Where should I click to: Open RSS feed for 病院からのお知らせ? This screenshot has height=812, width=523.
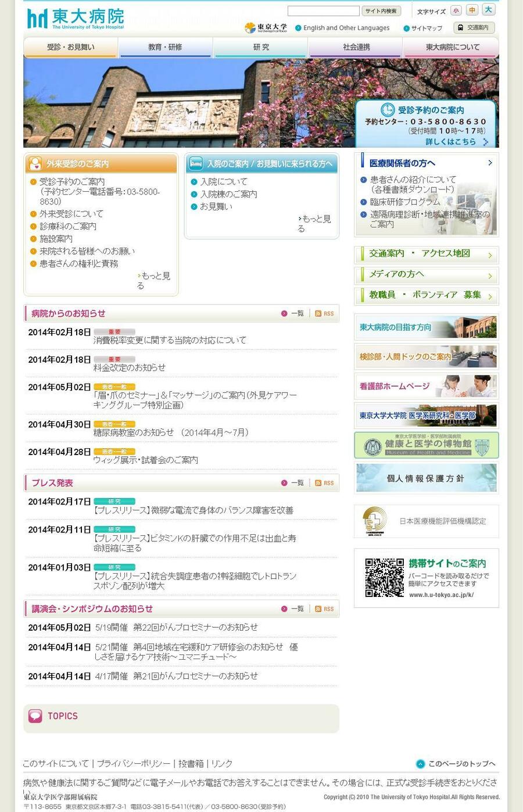324,313
